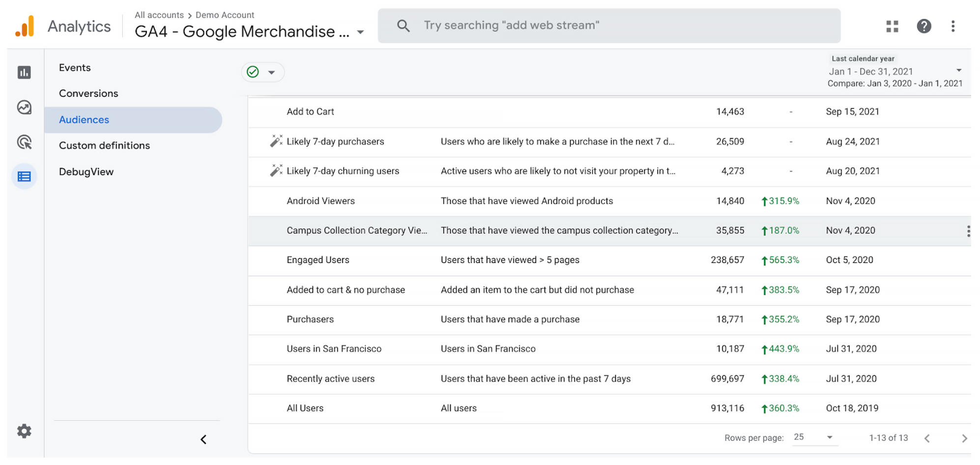Click 'Users that have viewed > 5 pages' description

coord(510,260)
